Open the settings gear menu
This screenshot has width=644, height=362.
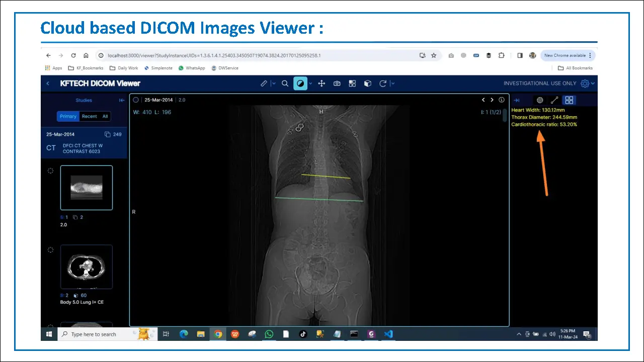(585, 83)
